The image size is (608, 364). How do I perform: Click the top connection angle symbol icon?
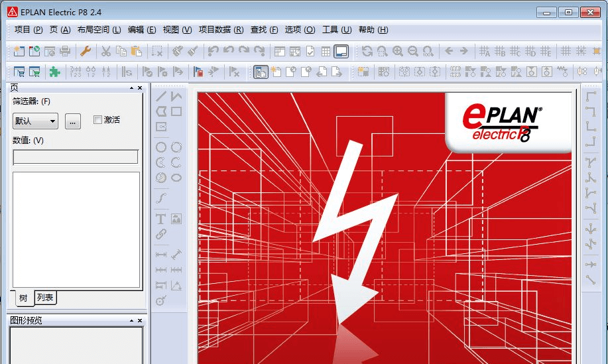pos(591,96)
